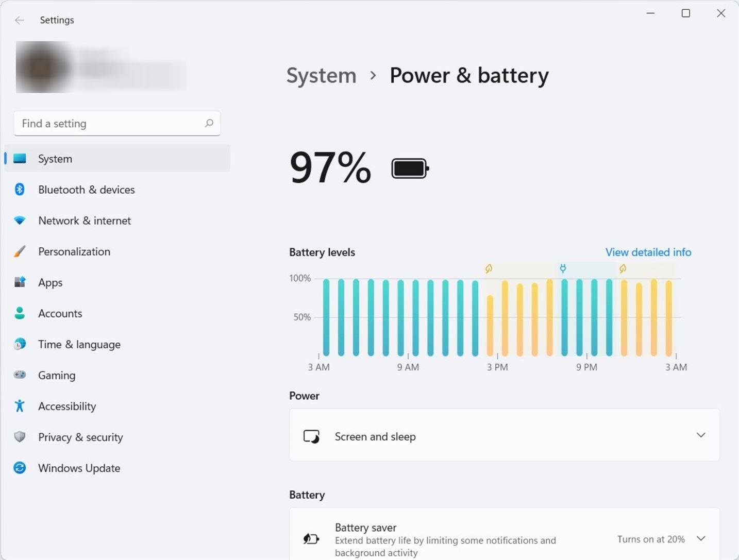Click the Find a setting search field
Viewport: 739px width, 560px height.
pos(117,124)
